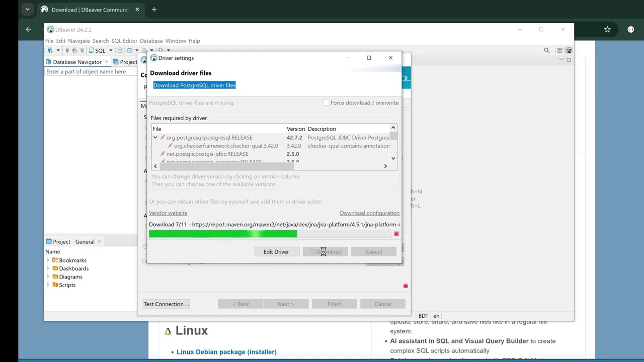Open the Download configuration link

(x=370, y=213)
